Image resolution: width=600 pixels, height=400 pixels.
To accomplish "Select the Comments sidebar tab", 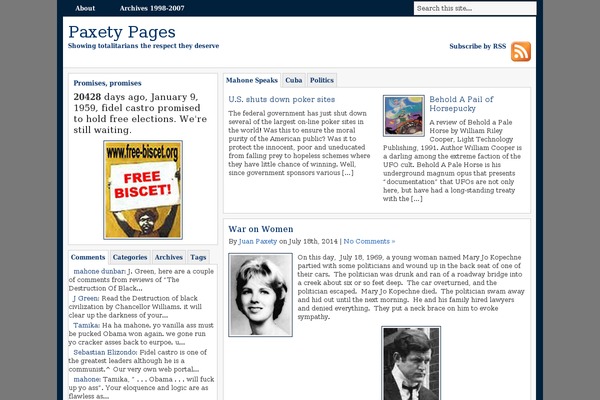I will point(88,257).
